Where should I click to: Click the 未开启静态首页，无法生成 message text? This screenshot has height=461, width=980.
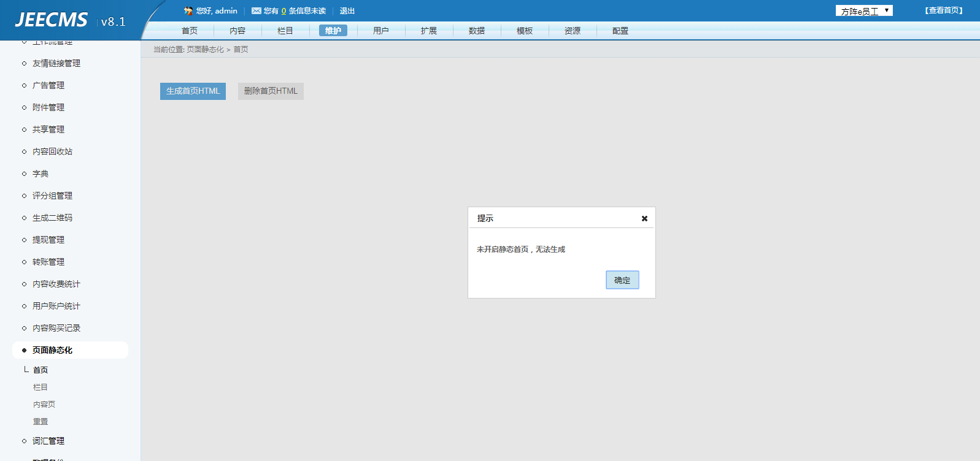[x=521, y=250]
